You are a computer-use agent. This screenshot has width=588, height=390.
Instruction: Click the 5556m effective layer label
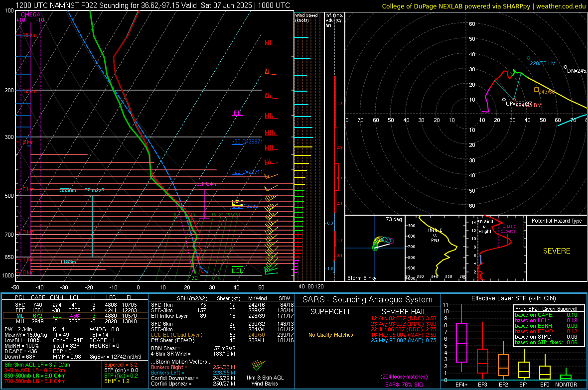pyautogui.click(x=68, y=190)
